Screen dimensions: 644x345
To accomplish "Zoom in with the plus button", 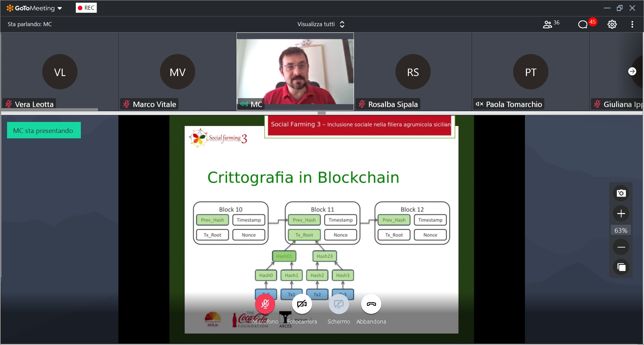I will pyautogui.click(x=621, y=213).
